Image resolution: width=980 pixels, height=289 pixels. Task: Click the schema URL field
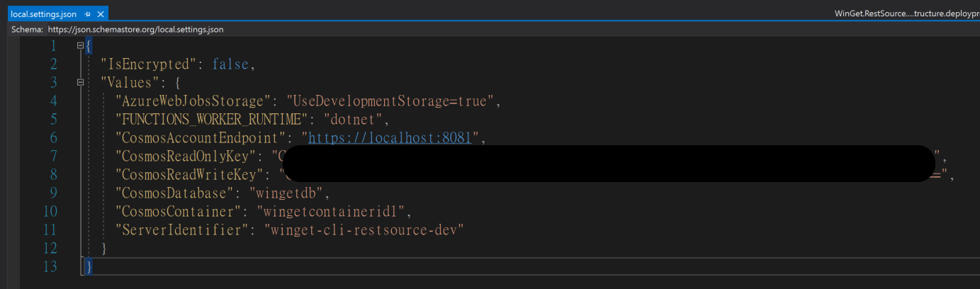pyautogui.click(x=135, y=29)
